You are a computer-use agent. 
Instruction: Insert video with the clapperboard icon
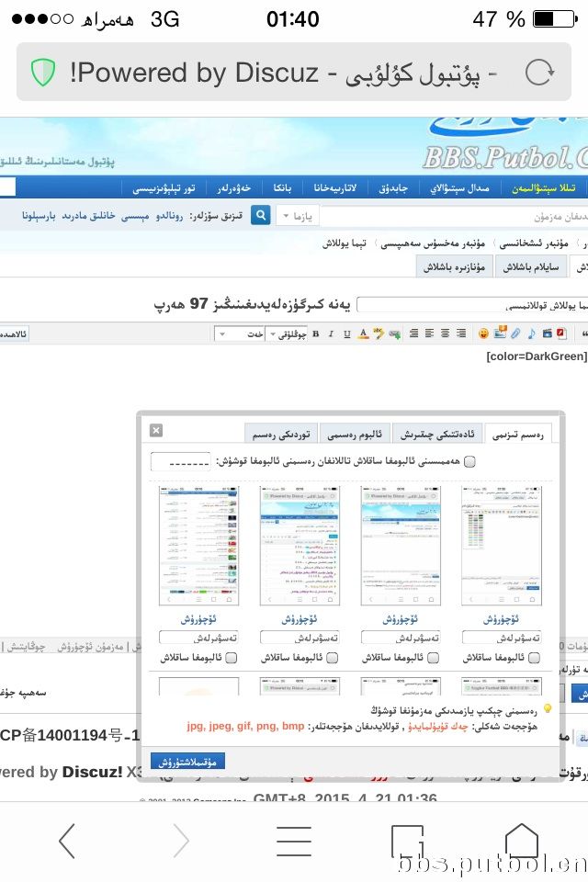[x=547, y=334]
